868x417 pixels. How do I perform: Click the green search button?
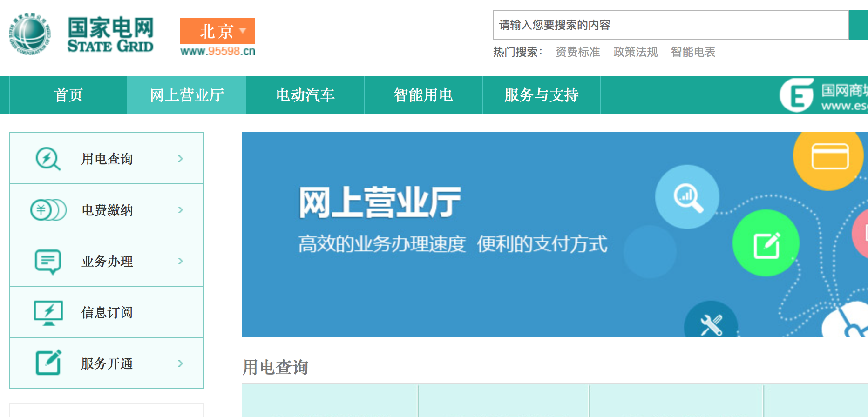858,25
